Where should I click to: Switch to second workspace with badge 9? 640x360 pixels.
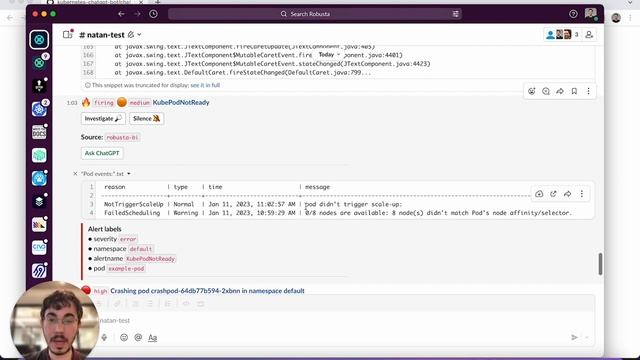point(39,63)
